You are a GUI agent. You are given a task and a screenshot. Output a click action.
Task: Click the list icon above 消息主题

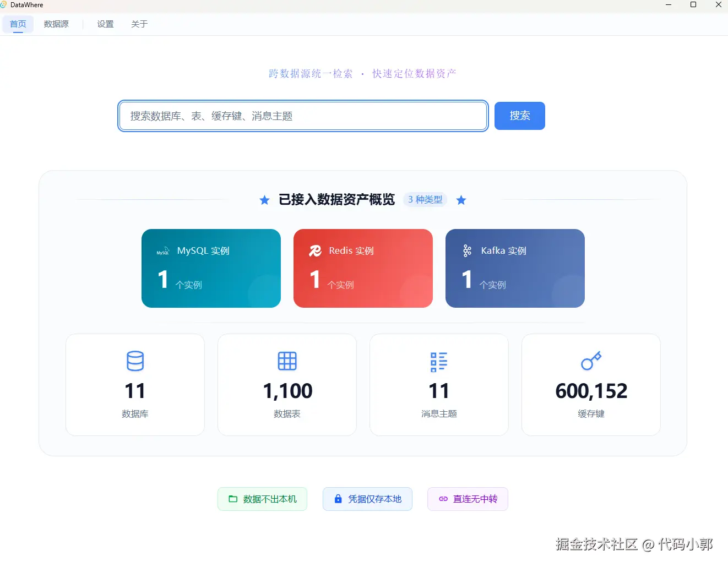[x=439, y=362]
